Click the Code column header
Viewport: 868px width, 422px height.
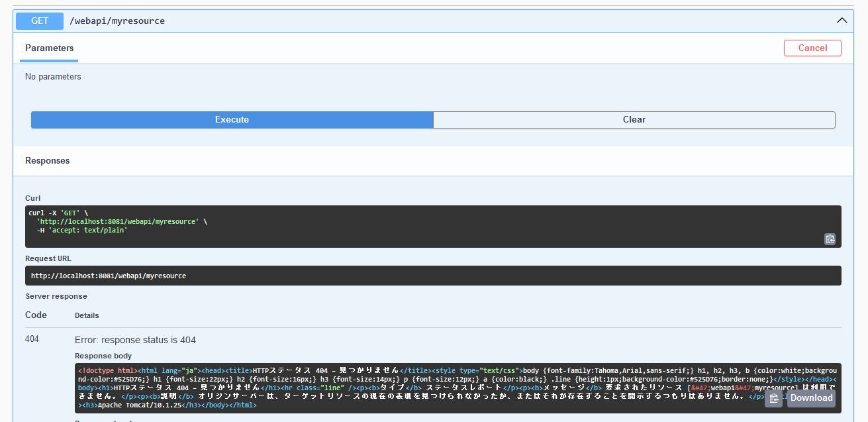[x=36, y=315]
